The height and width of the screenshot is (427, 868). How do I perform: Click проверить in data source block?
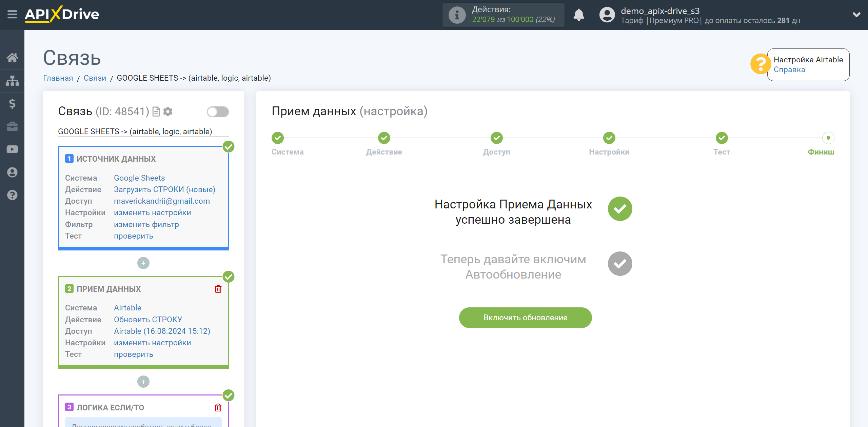[133, 236]
